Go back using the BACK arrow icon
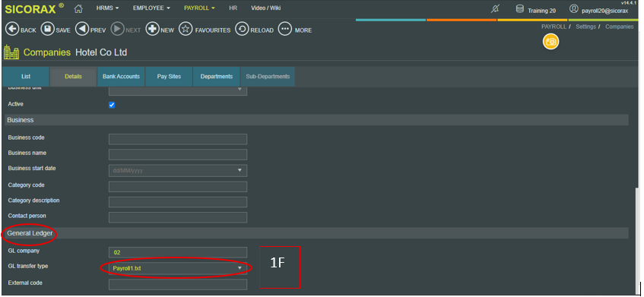The height and width of the screenshot is (297, 644). tap(12, 29)
